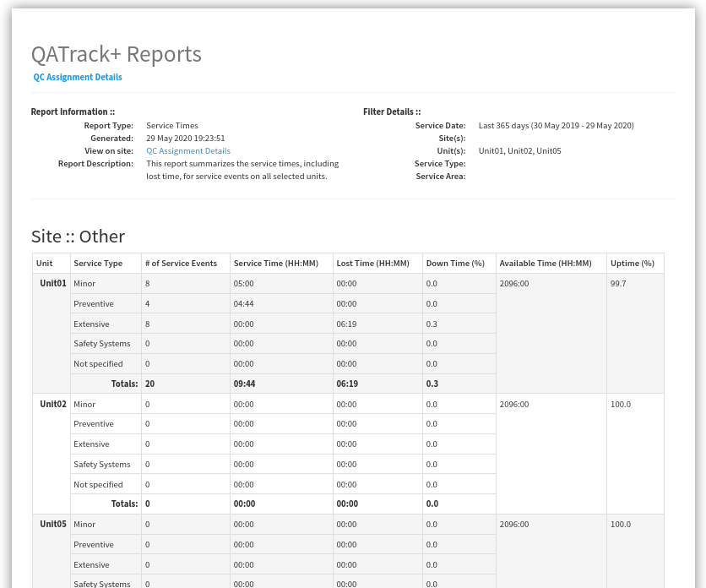
Task: Click the Not specified label in Unit01 group
Action: coord(98,364)
